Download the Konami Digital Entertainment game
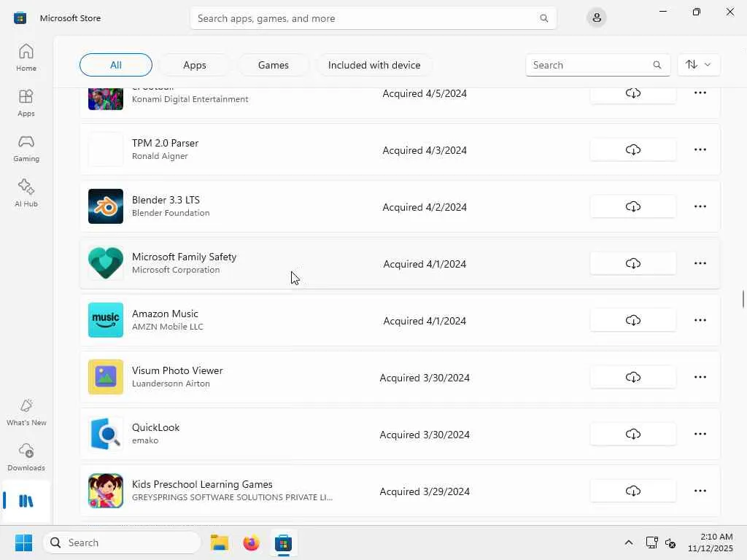Image resolution: width=747 pixels, height=560 pixels. (632, 94)
